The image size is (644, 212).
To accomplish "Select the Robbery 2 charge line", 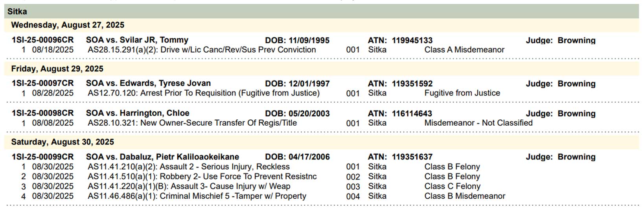I will coord(202,176).
